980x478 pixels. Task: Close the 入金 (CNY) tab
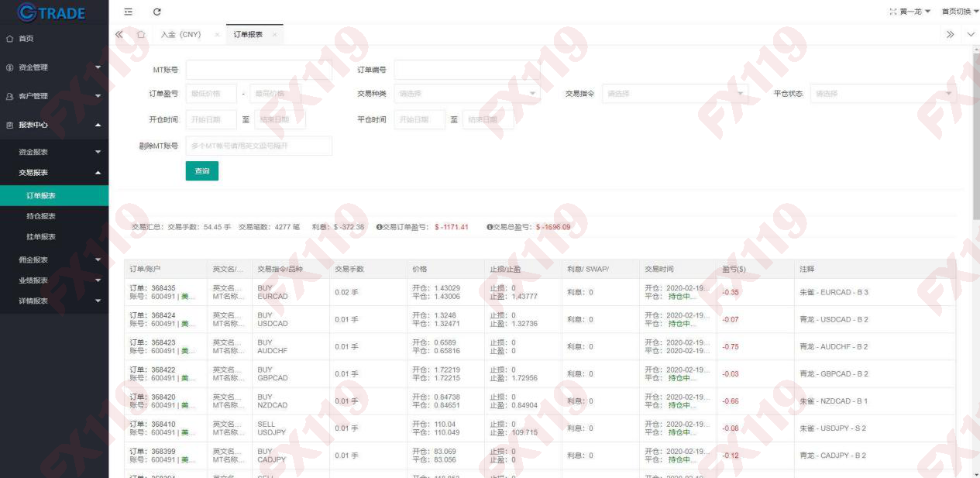click(x=216, y=35)
